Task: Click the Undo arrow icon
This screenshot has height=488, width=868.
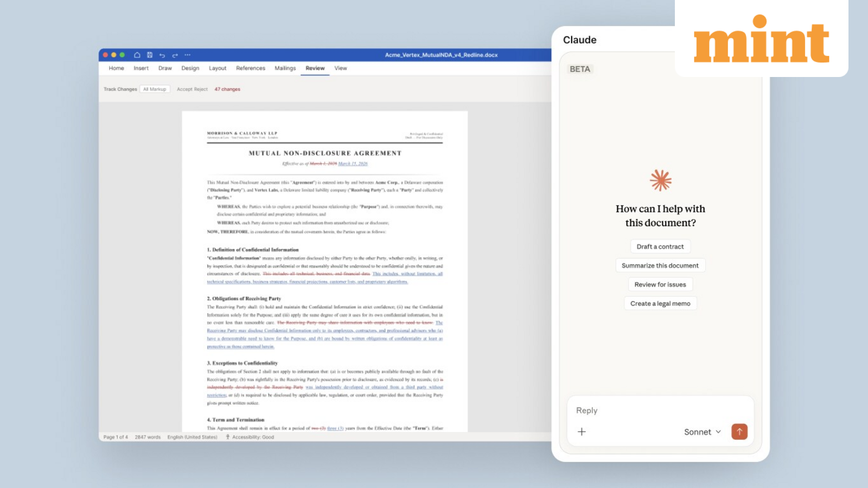Action: [162, 55]
